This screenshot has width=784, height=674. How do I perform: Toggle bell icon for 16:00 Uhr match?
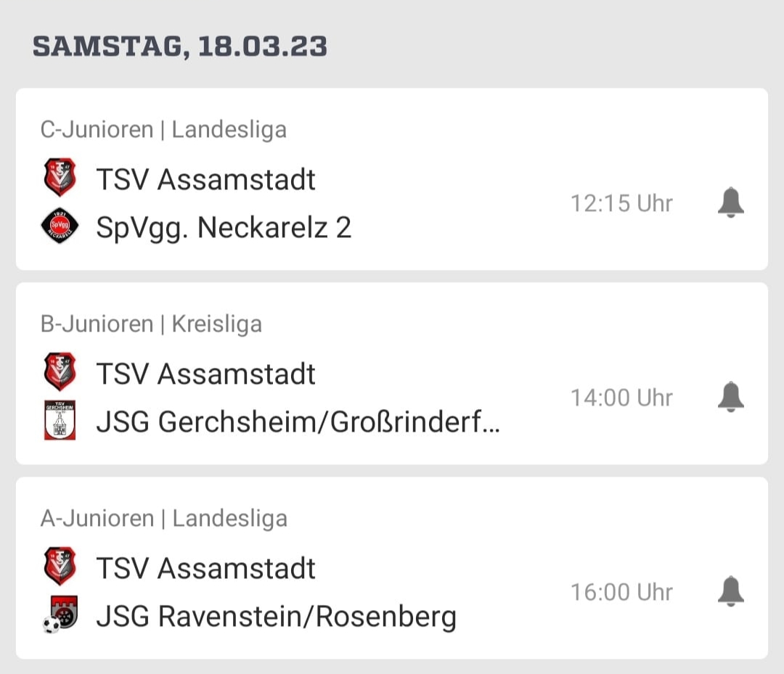731,592
